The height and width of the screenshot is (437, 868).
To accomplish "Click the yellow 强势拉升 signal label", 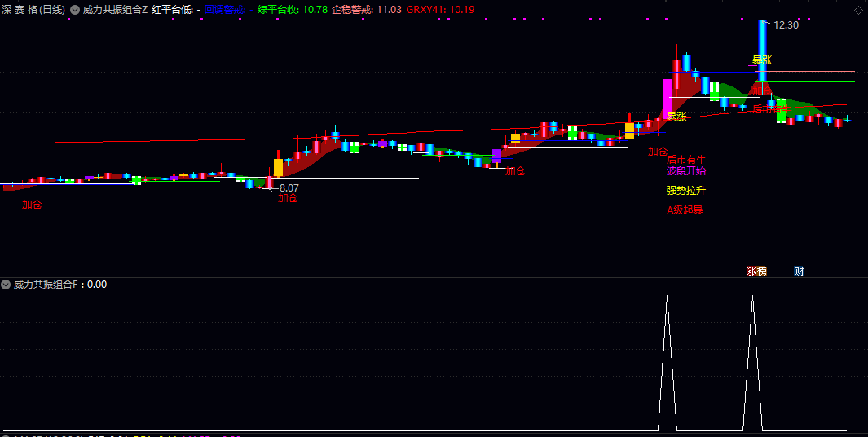I will (x=686, y=191).
